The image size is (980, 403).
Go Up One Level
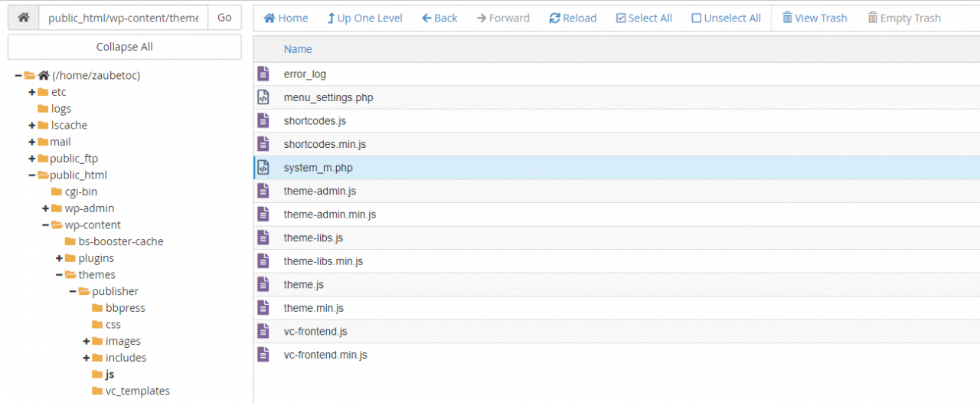coord(364,18)
